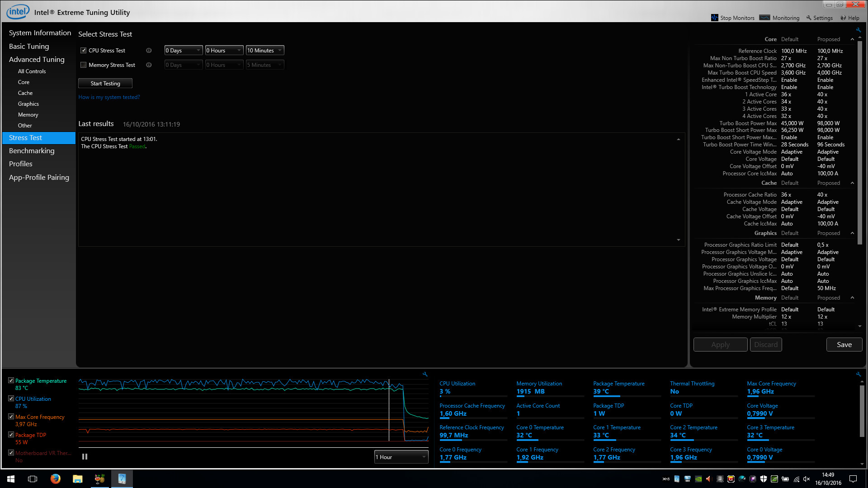Open the Monitoring toolbar item
This screenshot has width=868, height=488.
pos(779,18)
